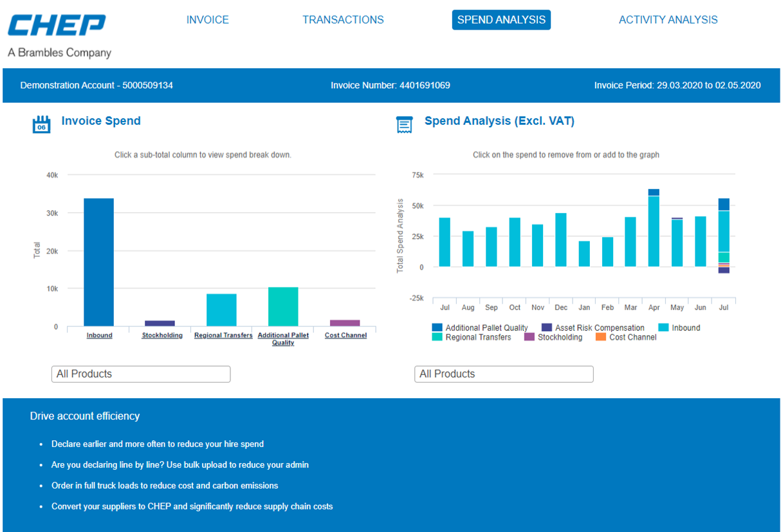781x532 pixels.
Task: Select the SPEND ANALYSIS tab
Action: coord(501,20)
